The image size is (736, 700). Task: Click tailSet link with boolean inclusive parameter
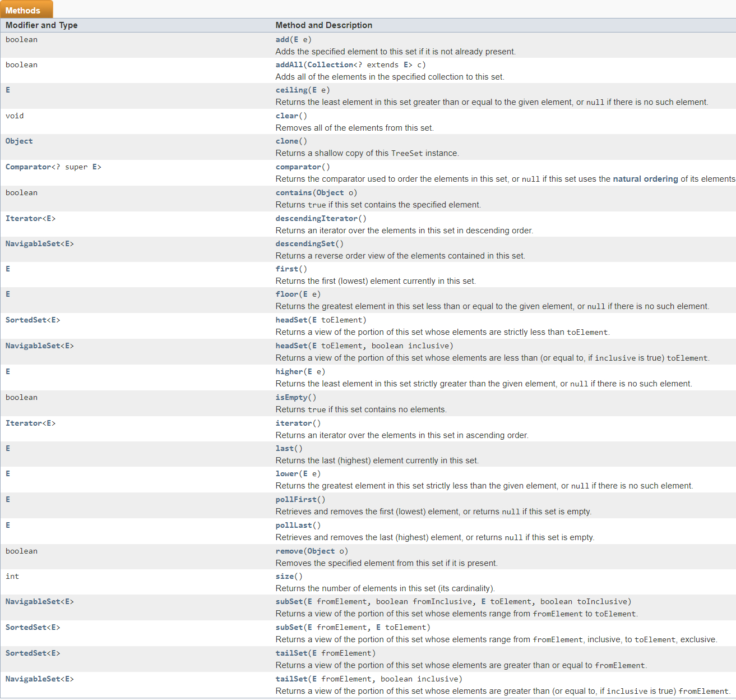coord(291,679)
